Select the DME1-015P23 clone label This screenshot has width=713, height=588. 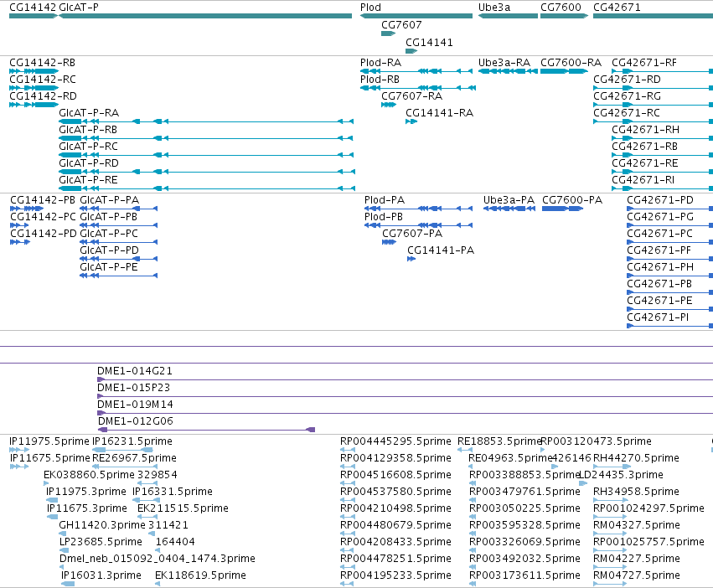pos(134,388)
